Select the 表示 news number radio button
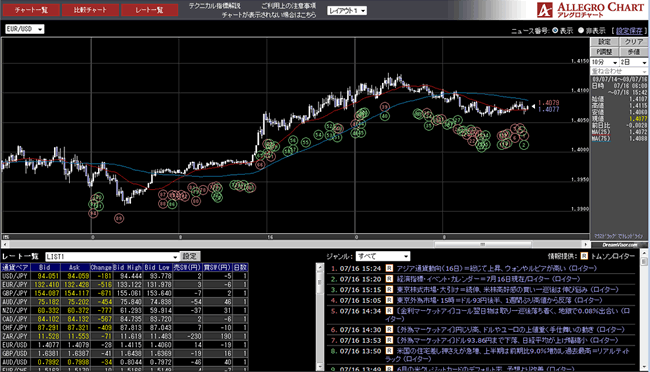This screenshot has height=372, width=650. coord(555,30)
